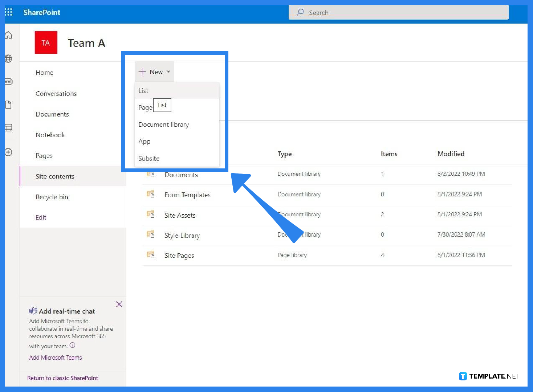Click the home icon in left rail

pos(8,35)
